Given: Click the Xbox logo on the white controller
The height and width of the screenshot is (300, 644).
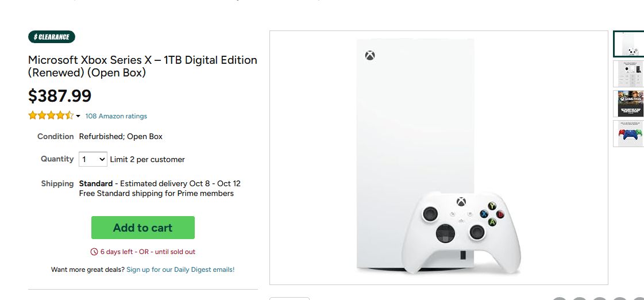Looking at the screenshot, I should (x=461, y=202).
